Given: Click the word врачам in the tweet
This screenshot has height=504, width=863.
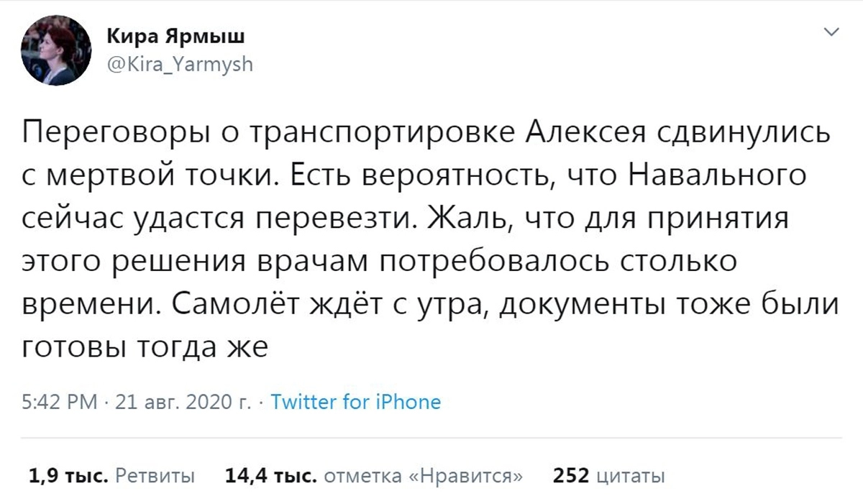Looking at the screenshot, I should (312, 262).
